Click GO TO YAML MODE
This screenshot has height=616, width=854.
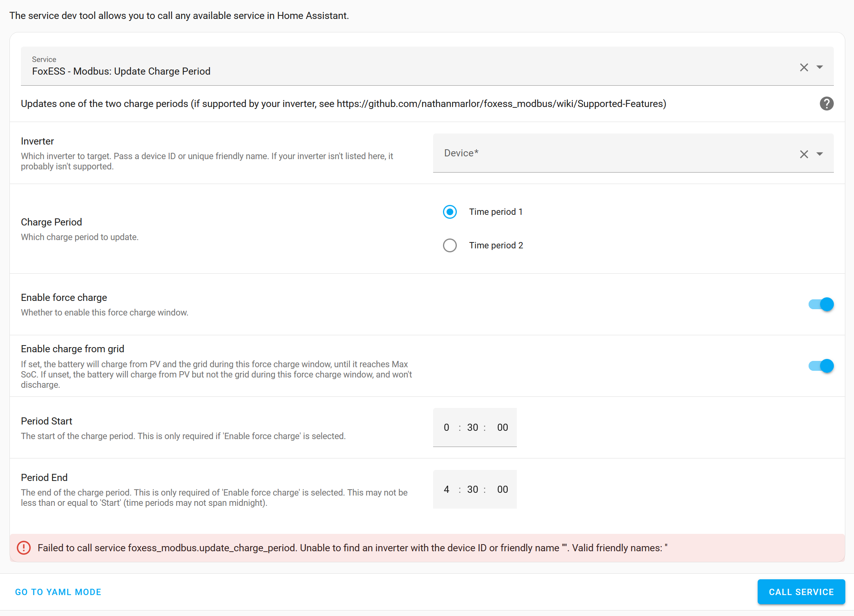point(58,592)
